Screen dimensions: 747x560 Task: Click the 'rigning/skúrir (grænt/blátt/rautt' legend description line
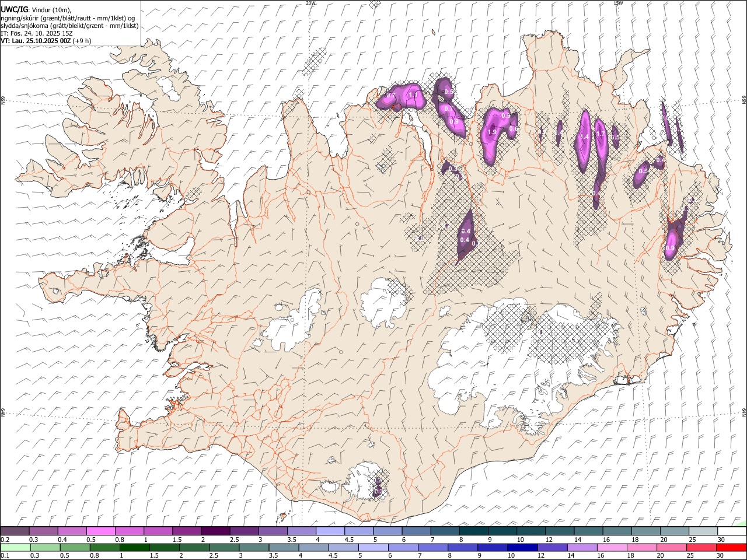click(x=68, y=18)
